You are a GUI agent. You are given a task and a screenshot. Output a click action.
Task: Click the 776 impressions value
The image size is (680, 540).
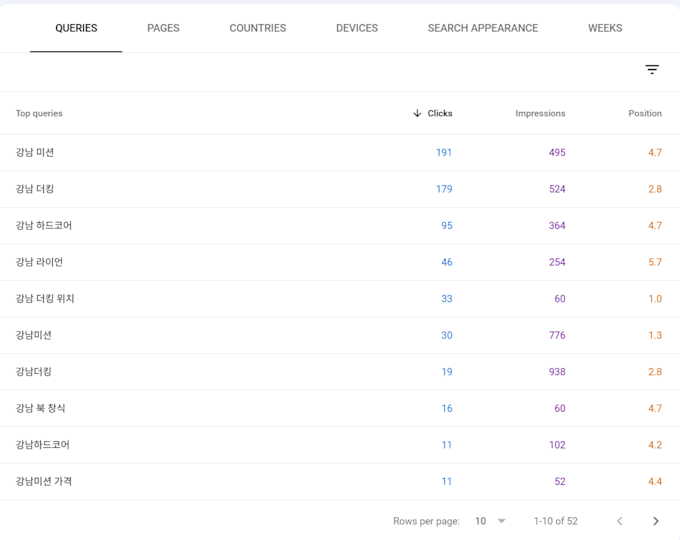557,335
